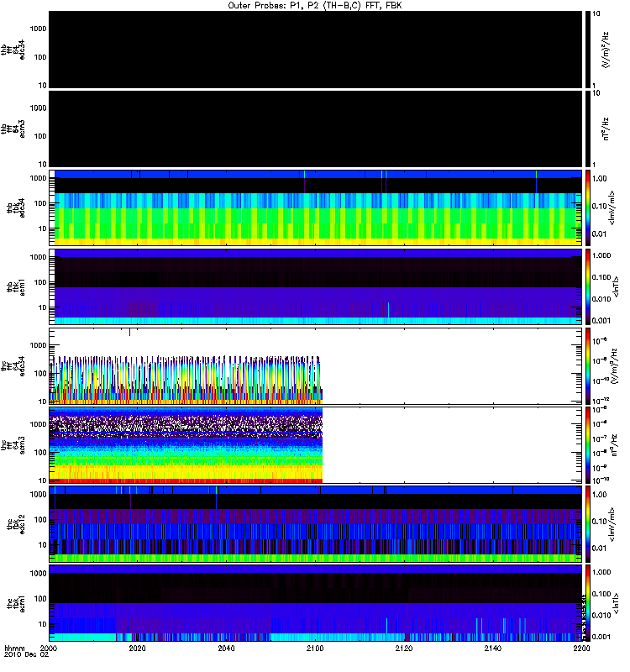
Task: Click the 'thb fff 64 scm3' y-axis label
Action: (13, 129)
